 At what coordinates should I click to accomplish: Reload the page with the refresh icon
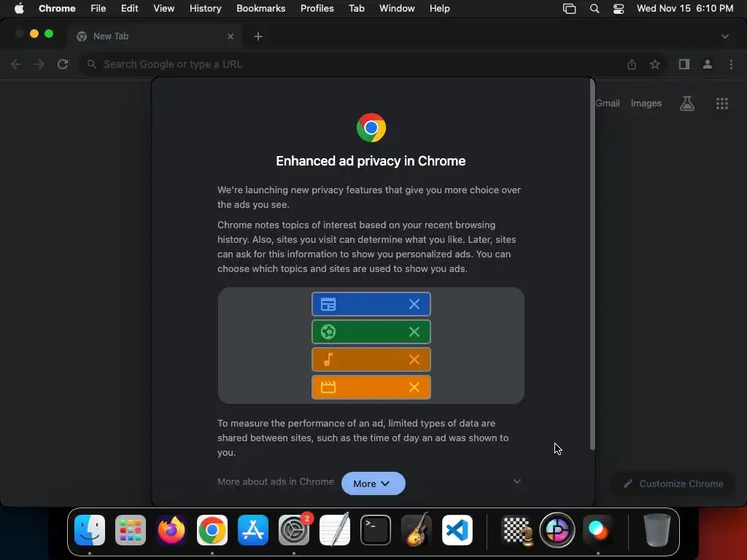pos(63,64)
